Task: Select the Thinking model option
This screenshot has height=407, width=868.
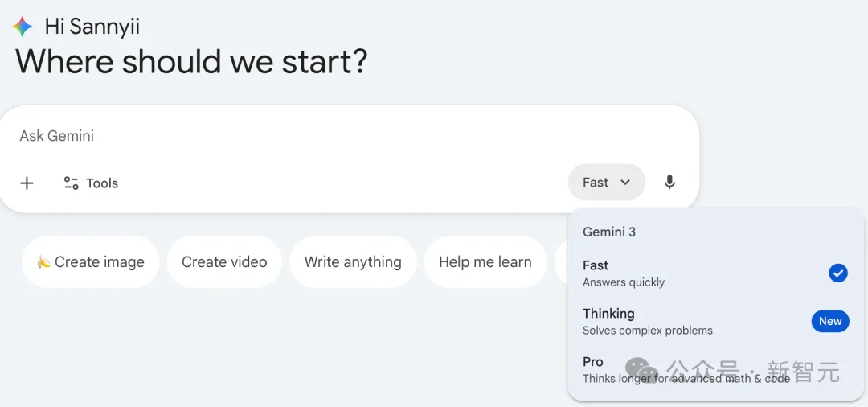Action: tap(647, 321)
